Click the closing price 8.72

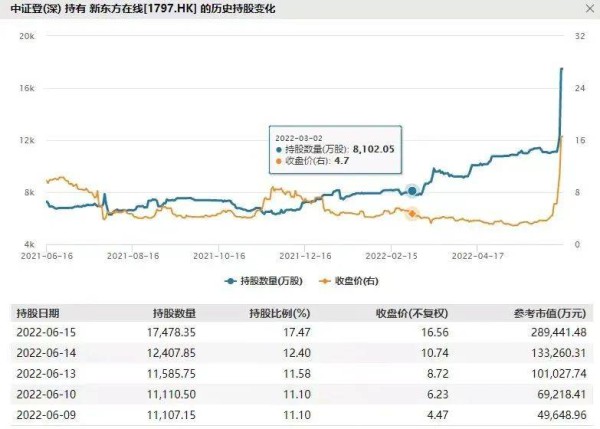[x=438, y=374]
